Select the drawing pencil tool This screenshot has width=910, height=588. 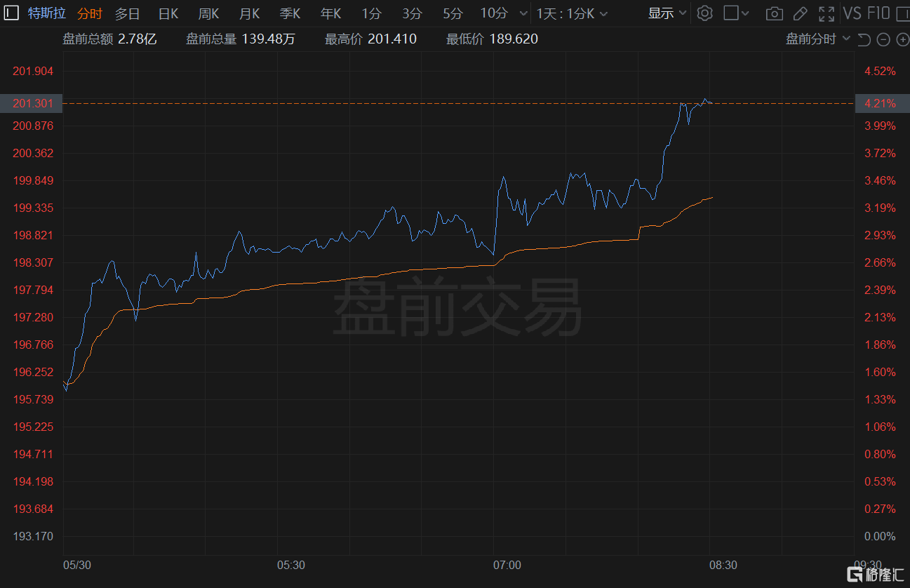[x=800, y=13]
